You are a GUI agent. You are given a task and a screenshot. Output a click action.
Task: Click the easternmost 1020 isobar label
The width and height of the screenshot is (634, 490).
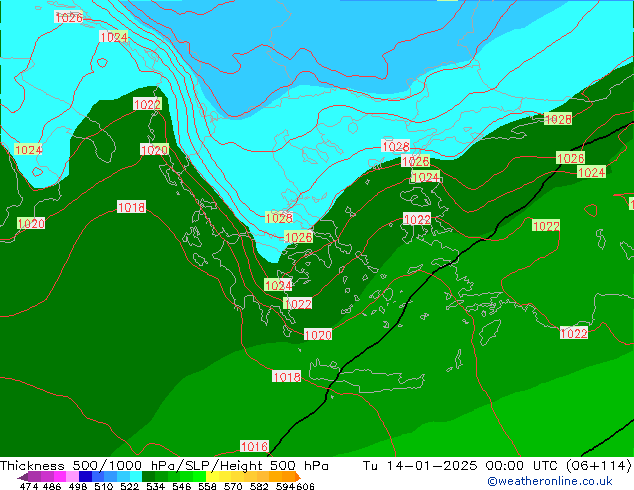coord(318,334)
